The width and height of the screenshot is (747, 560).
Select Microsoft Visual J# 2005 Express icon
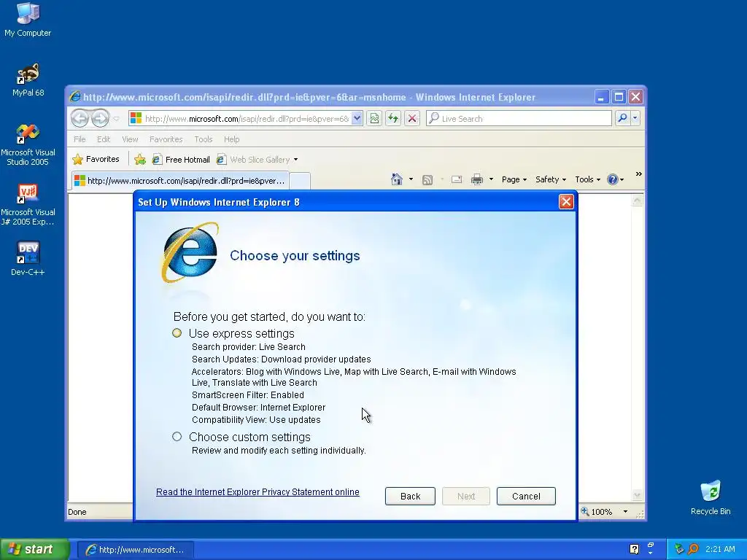coord(28,205)
